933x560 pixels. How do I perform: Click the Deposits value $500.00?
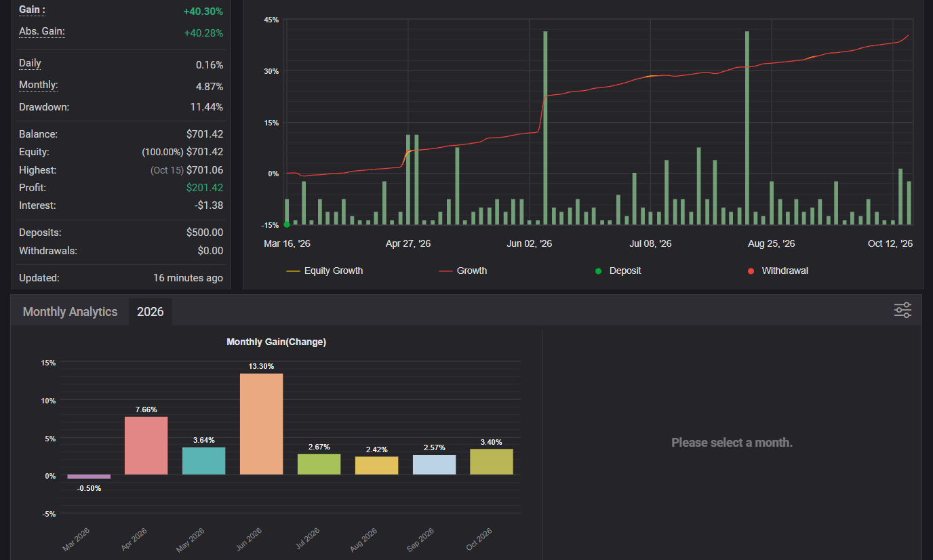tap(205, 233)
